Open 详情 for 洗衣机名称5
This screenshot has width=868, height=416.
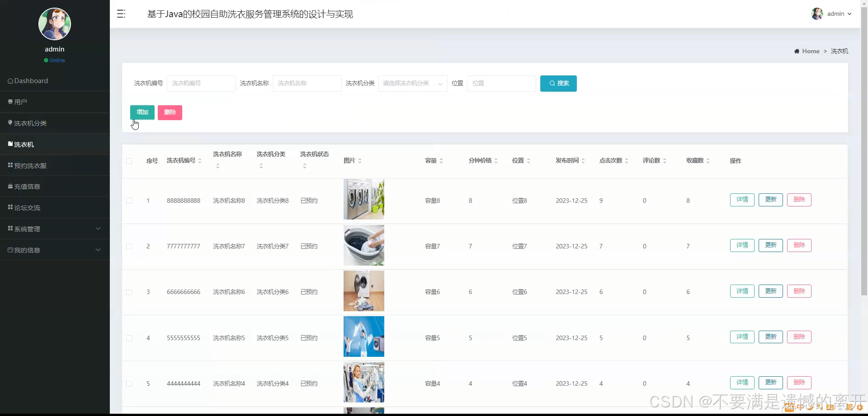tap(742, 337)
